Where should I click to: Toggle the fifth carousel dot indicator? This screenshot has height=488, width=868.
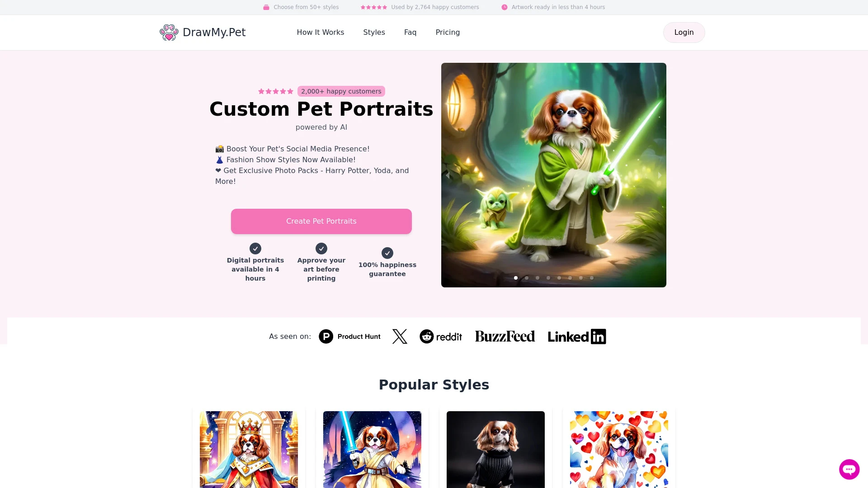[559, 278]
